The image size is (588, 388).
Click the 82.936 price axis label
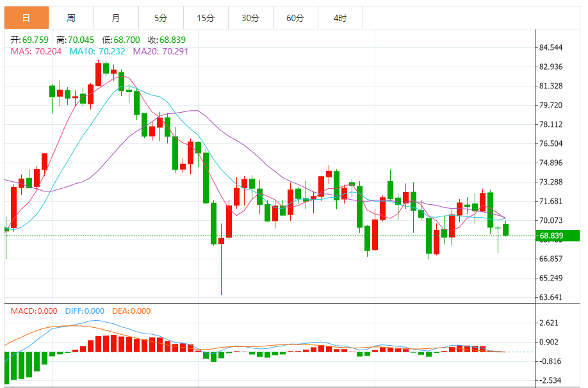click(551, 67)
